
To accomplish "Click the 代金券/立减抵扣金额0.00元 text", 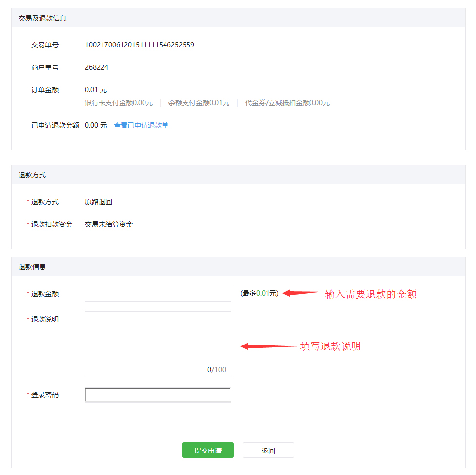I will click(x=287, y=103).
